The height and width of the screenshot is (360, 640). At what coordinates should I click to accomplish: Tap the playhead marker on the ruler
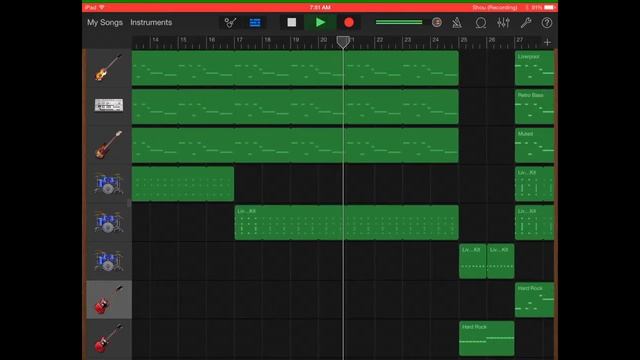[343, 42]
